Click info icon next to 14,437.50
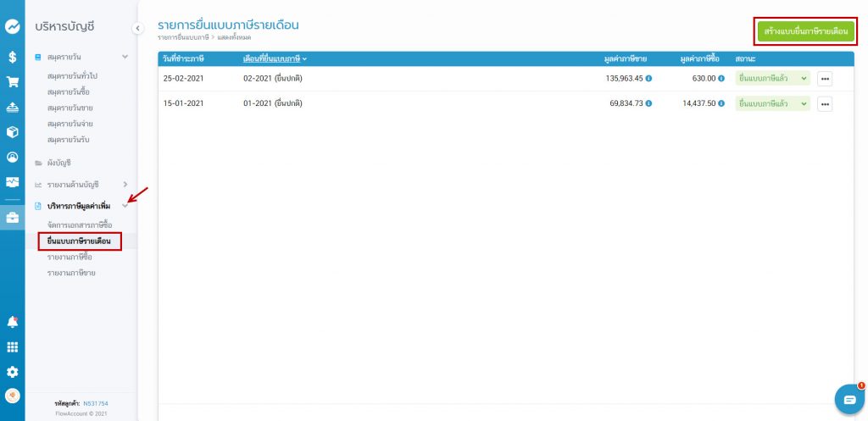Screen dimensions: 868x421 click(721, 103)
